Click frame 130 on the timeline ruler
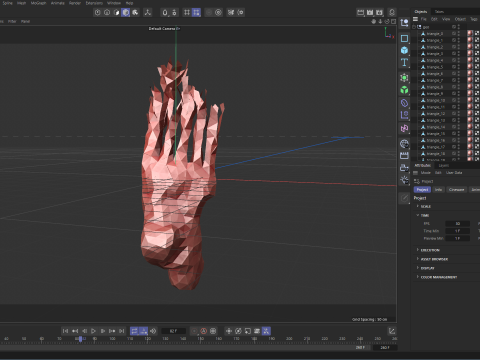480x360 pixels. (x=165, y=339)
